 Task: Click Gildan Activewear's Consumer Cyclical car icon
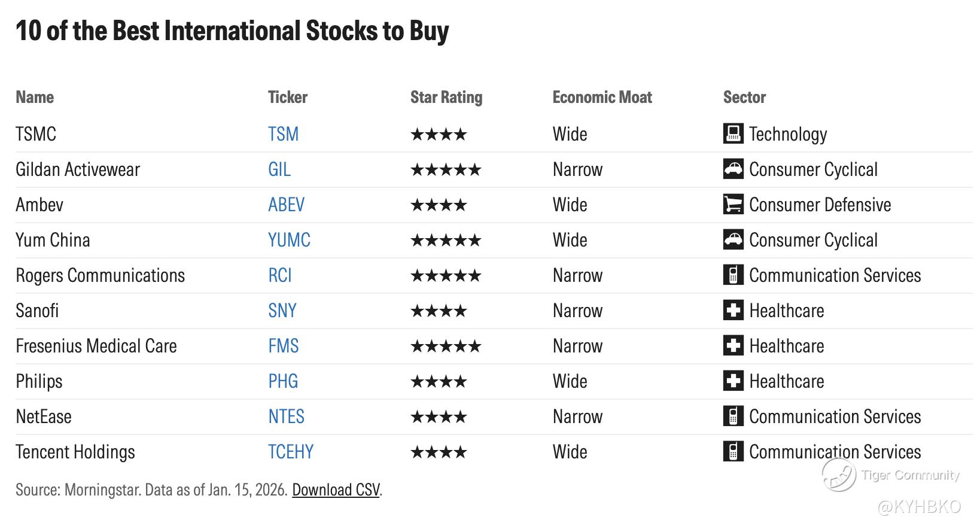pyautogui.click(x=733, y=169)
